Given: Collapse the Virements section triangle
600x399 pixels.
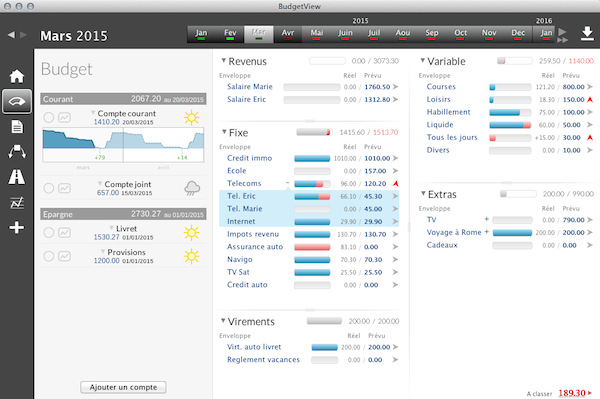Looking at the screenshot, I should (223, 320).
